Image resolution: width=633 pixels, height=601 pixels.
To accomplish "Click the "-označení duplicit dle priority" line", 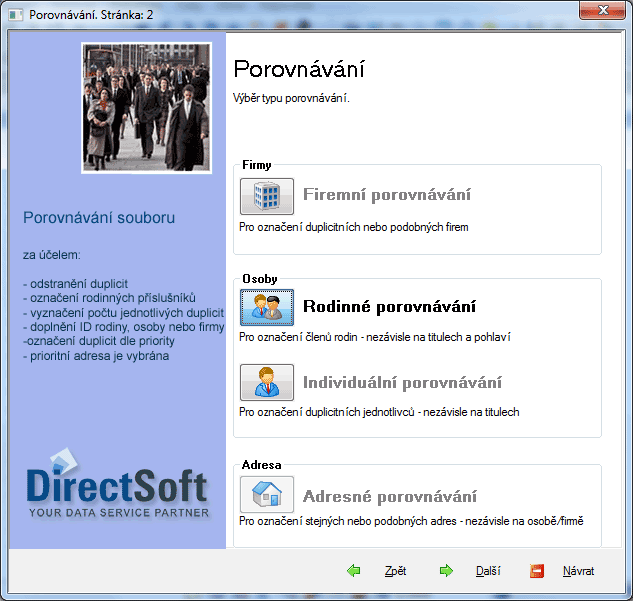I will pos(99,341).
